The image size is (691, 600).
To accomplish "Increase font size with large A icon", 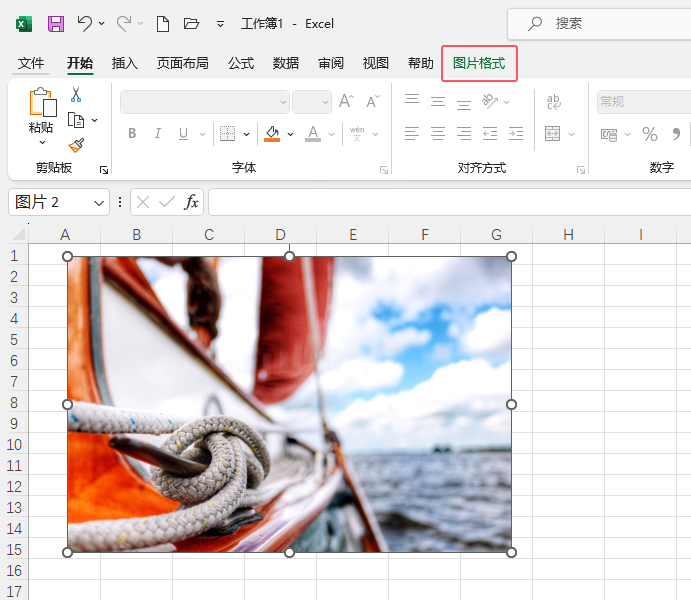I will point(346,101).
